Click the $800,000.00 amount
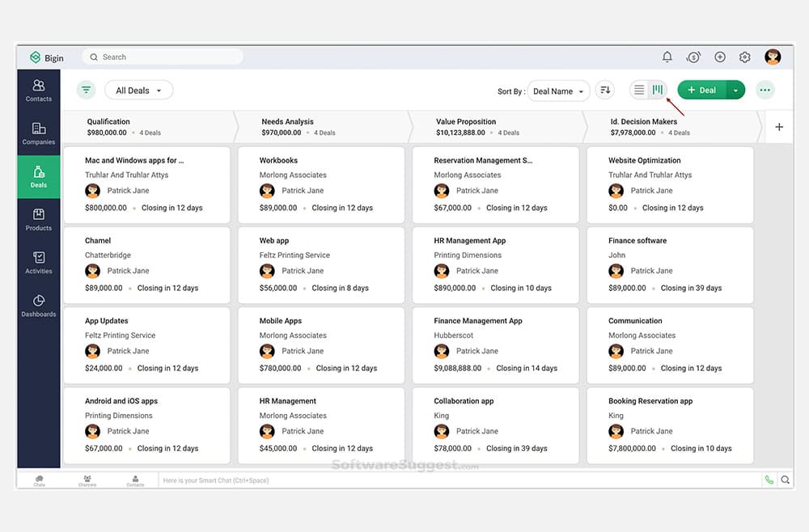 tap(106, 208)
